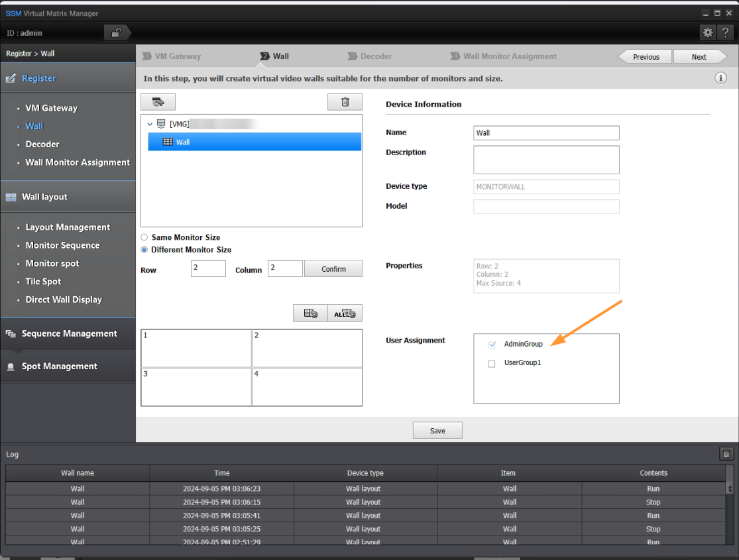The height and width of the screenshot is (560, 739).
Task: Open settings via the gear icon
Action: point(707,32)
